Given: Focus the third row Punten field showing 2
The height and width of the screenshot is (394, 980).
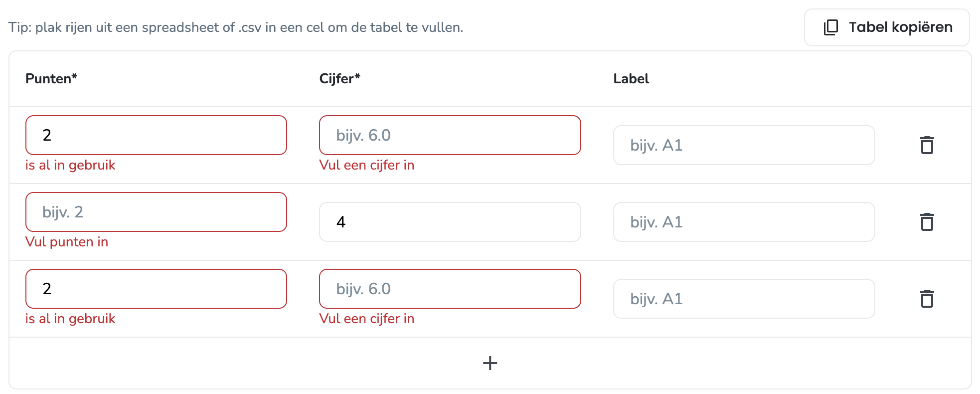Looking at the screenshot, I should [156, 289].
